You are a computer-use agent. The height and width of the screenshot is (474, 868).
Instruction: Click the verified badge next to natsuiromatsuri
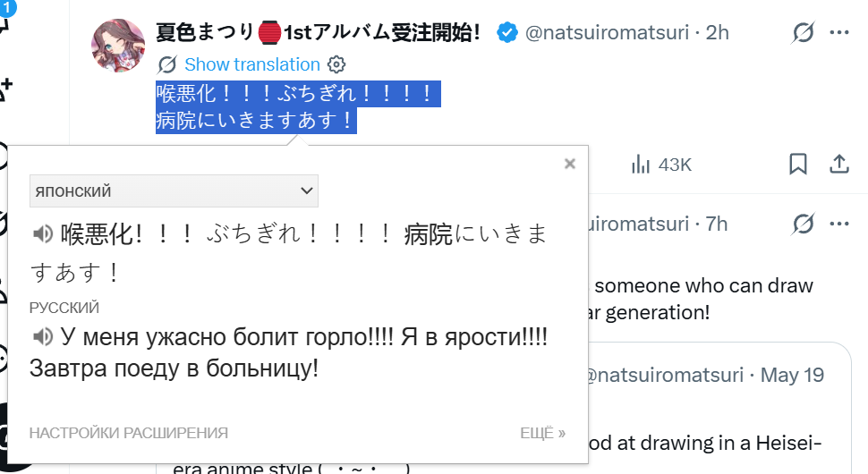point(506,32)
